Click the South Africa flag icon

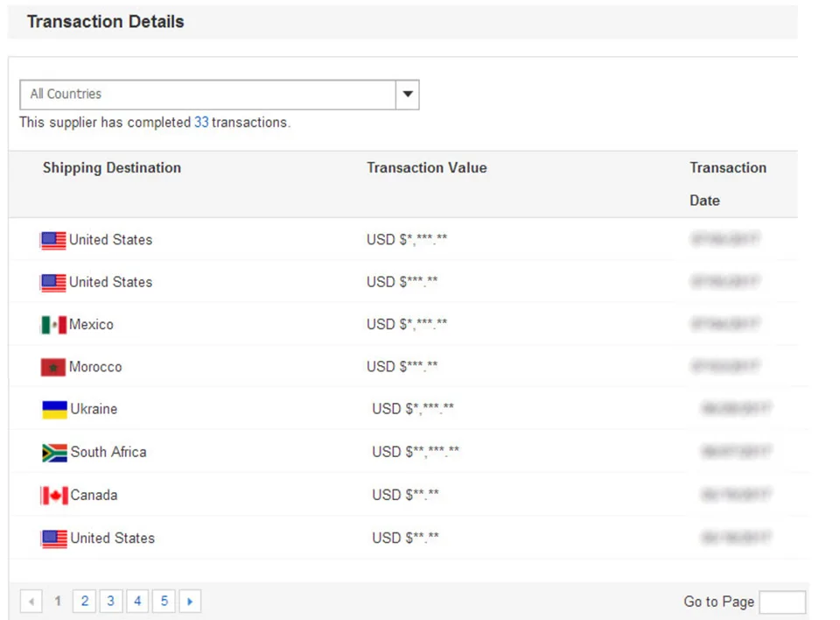tap(54, 453)
